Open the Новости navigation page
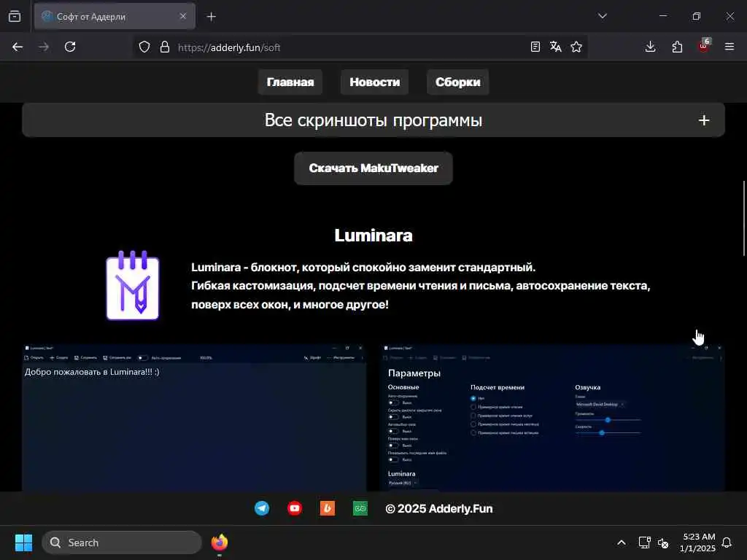747x560 pixels. (374, 82)
